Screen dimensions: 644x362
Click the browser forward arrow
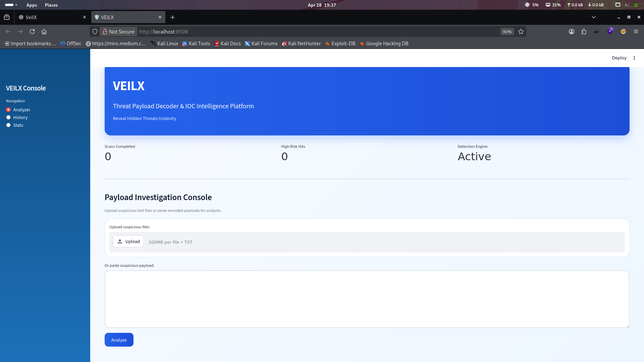click(x=20, y=32)
